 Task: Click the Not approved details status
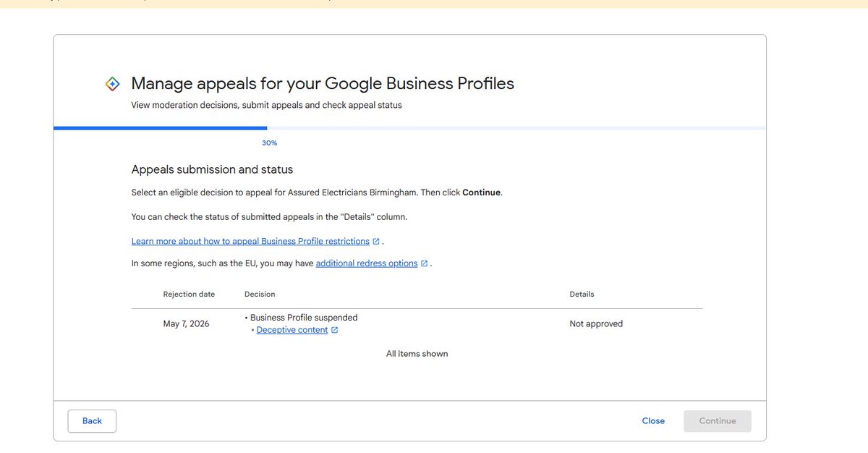click(596, 324)
